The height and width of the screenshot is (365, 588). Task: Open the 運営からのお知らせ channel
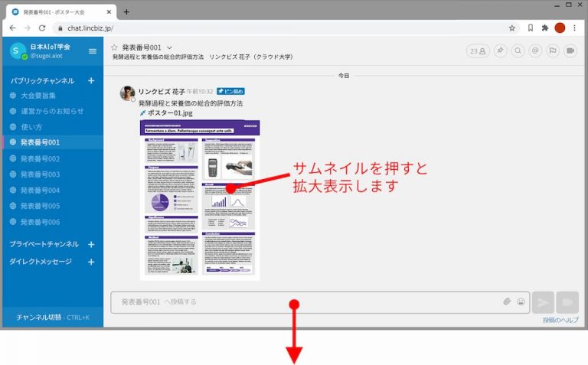51,111
